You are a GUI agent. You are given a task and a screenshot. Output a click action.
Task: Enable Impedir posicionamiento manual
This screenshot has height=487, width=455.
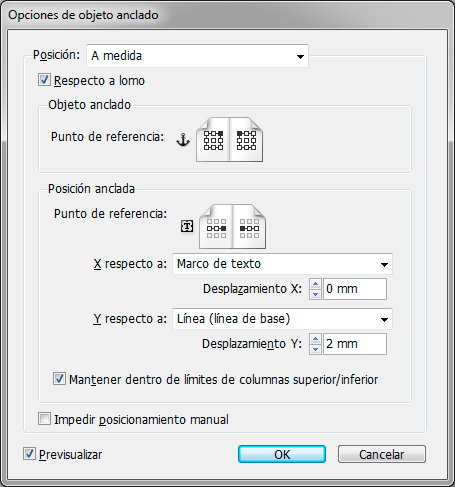click(44, 419)
